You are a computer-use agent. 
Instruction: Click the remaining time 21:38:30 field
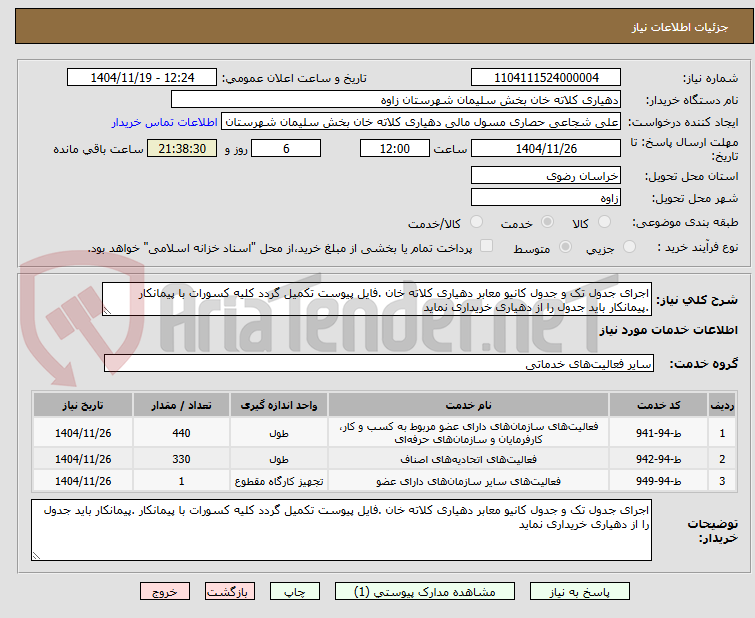182,148
